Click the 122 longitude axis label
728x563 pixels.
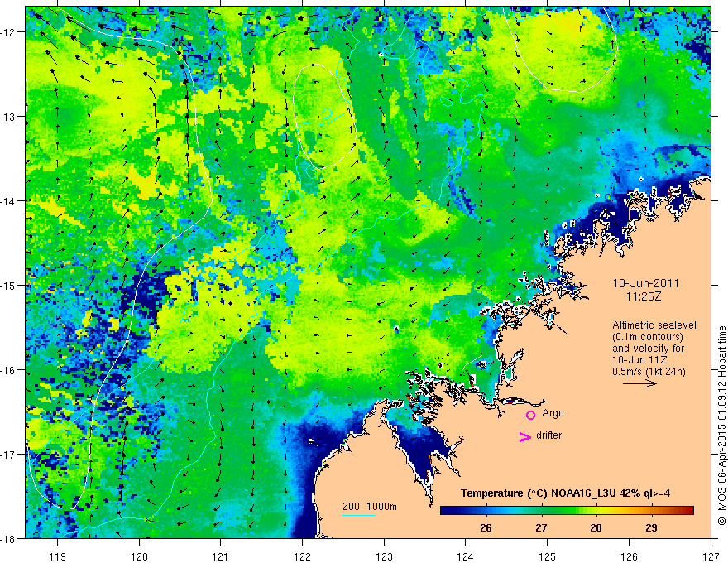pos(302,556)
